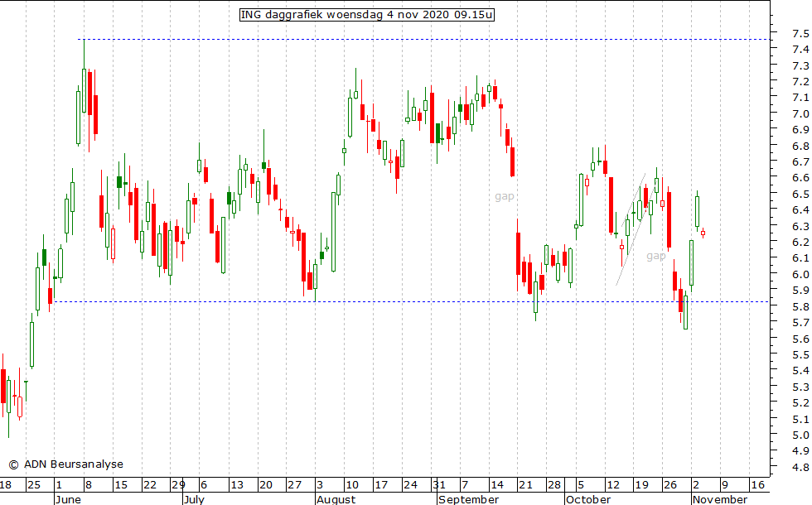Click date label 24 on the time axis
The height and width of the screenshot is (505, 812).
pos(410,485)
